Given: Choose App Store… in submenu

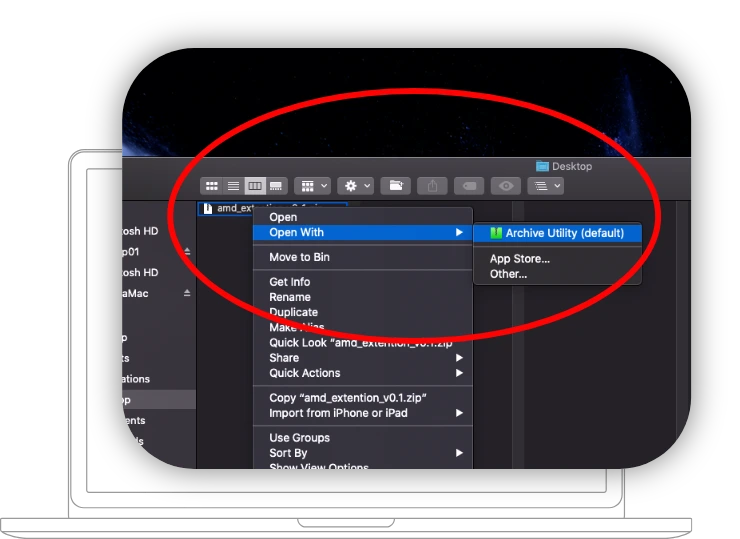Looking at the screenshot, I should point(557,259).
